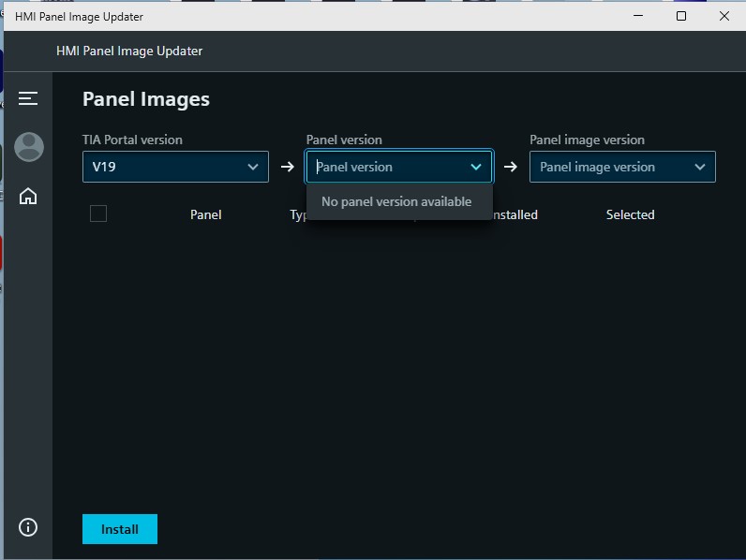Maximize the HMI Panel Image Updater window
This screenshot has height=560, width=746.
[681, 16]
